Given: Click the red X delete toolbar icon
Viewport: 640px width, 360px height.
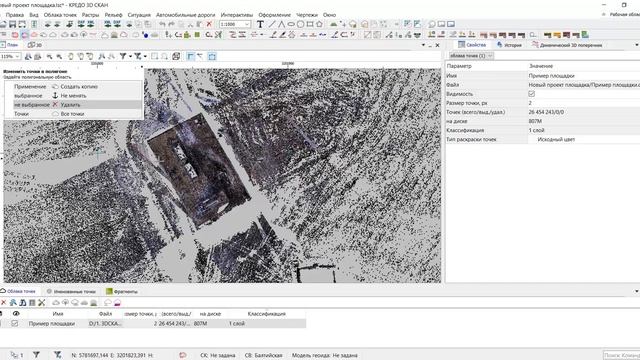Looking at the screenshot, I should (x=209, y=24).
